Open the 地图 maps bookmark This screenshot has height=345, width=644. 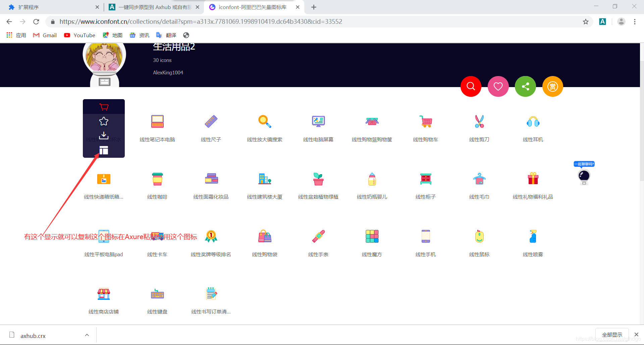(x=112, y=35)
